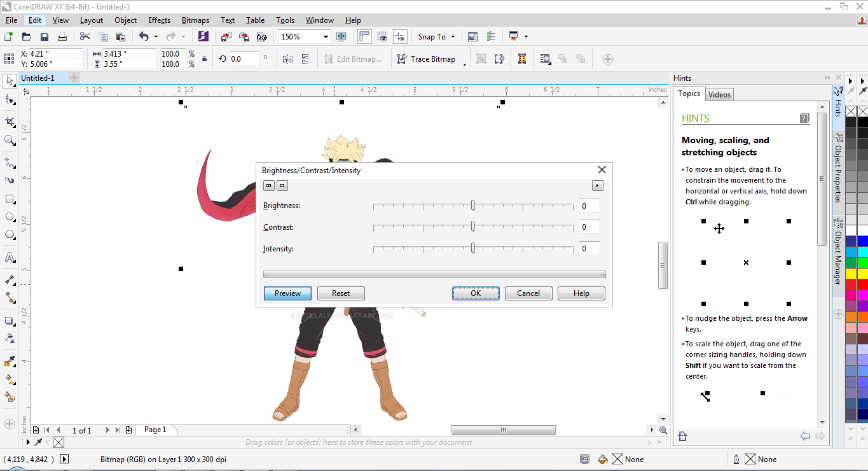The height and width of the screenshot is (471, 868).
Task: Select the Zoom tool in the toolbox
Action: (10, 140)
